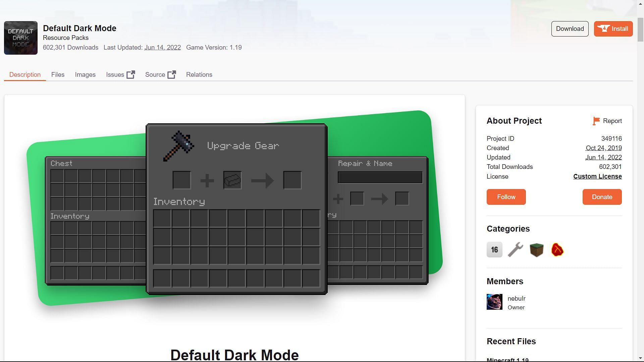Select the red Fabric-style category icon
644x362 pixels.
[x=557, y=250]
